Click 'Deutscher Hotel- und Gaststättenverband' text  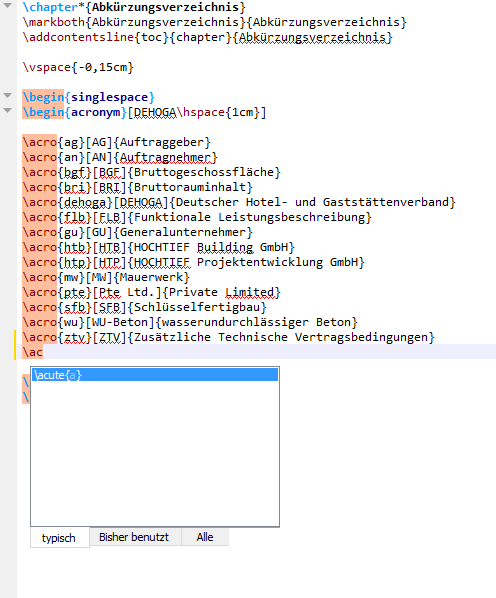[x=312, y=202]
